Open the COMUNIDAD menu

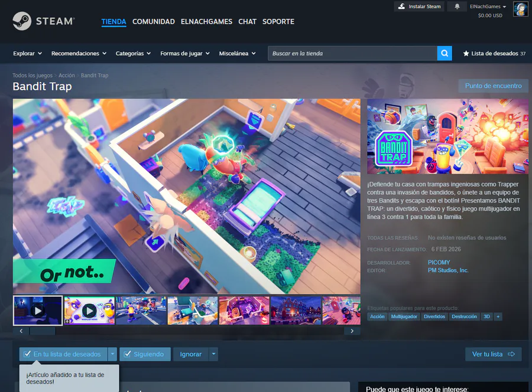pos(153,22)
